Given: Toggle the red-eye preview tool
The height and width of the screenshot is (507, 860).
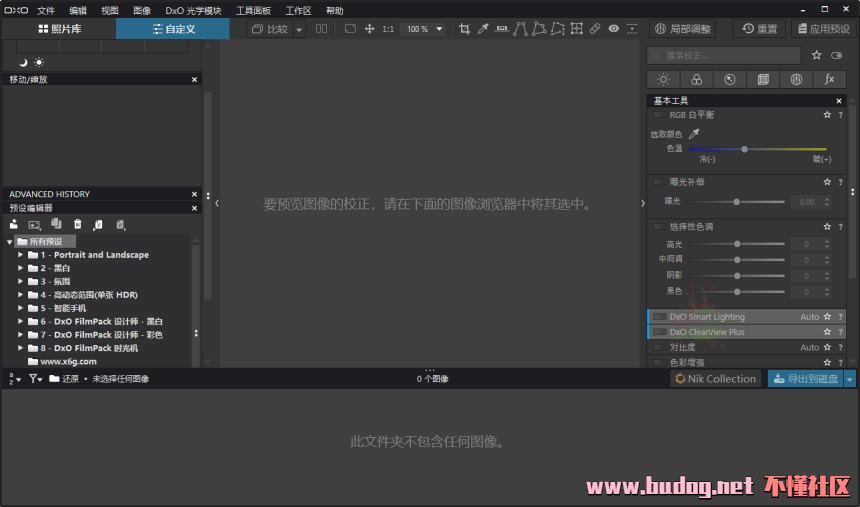Looking at the screenshot, I should (x=614, y=29).
